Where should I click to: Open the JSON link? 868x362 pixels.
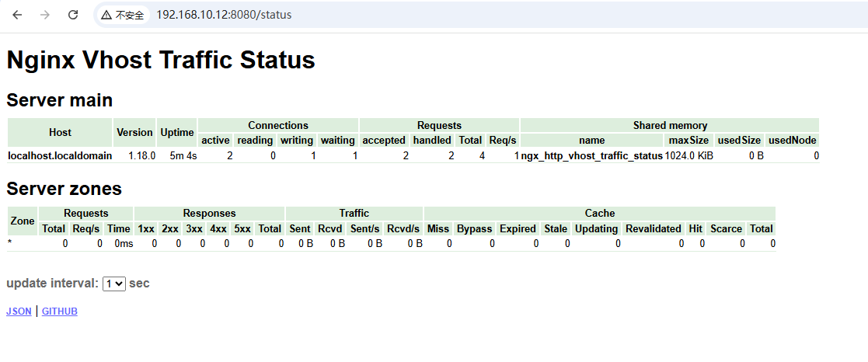pos(19,312)
